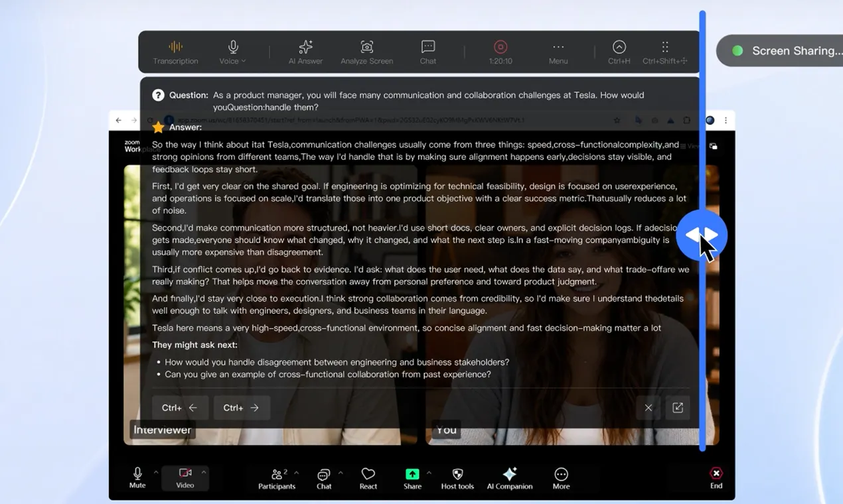This screenshot has height=504, width=843.
Task: Go back in the browser window
Action: pyautogui.click(x=118, y=120)
